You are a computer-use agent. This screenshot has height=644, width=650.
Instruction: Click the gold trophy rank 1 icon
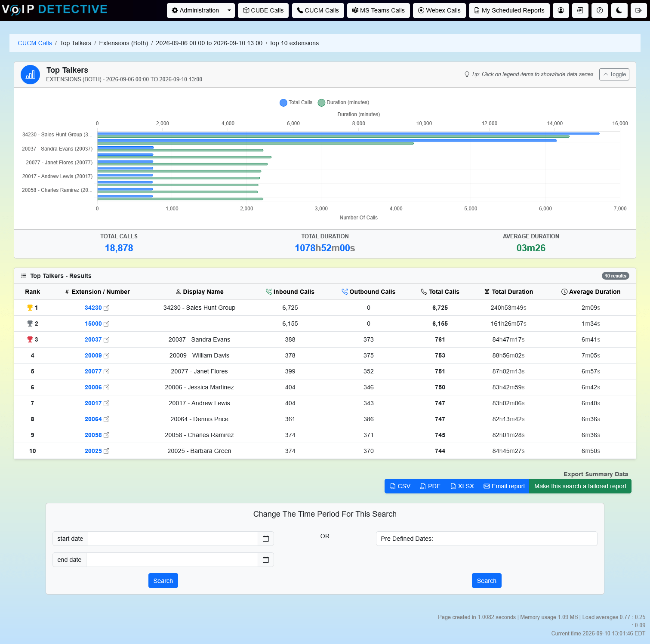[30, 308]
